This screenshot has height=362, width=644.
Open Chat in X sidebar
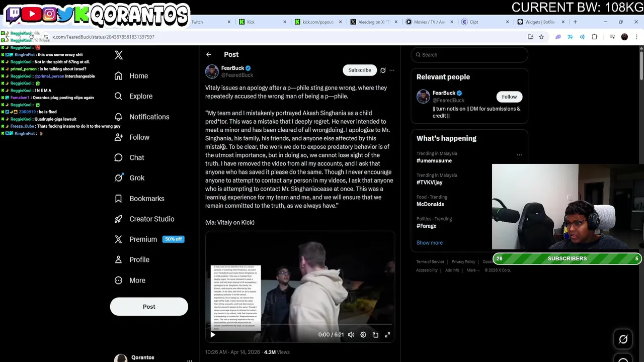[x=129, y=157]
